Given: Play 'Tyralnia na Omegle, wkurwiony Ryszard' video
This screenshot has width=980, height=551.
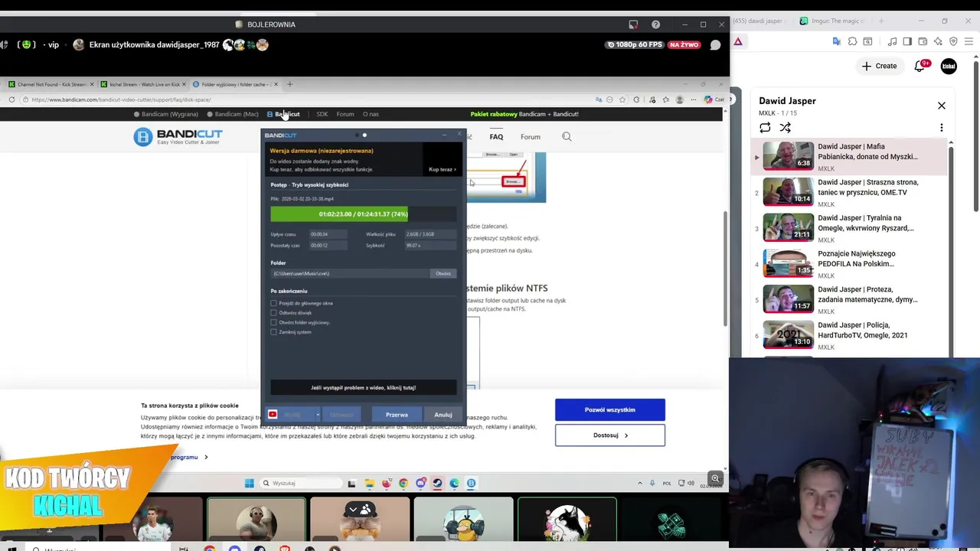Looking at the screenshot, I should pyautogui.click(x=850, y=228).
